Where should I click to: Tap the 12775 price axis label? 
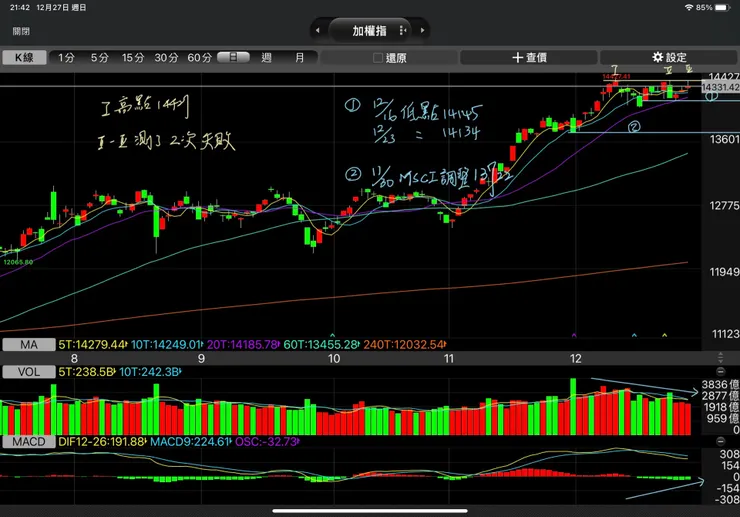724,205
